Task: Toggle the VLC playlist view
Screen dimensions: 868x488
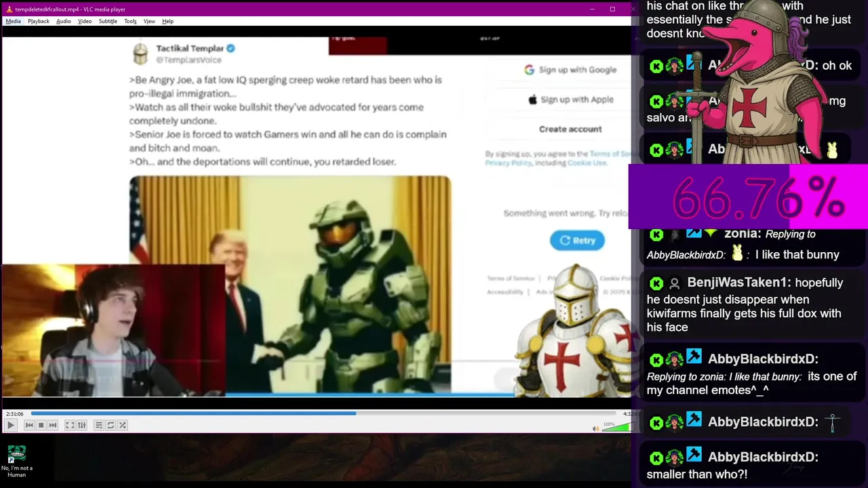Action: 98,425
